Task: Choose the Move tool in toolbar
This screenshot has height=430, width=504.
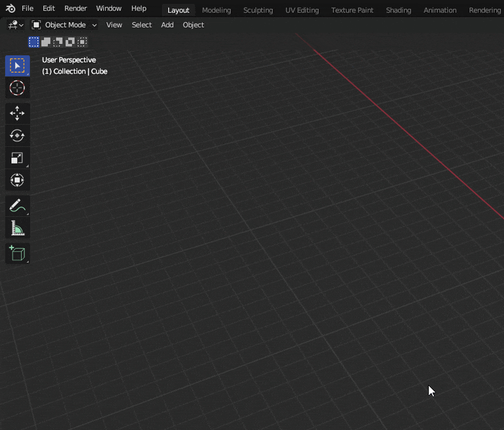Action: click(x=17, y=113)
